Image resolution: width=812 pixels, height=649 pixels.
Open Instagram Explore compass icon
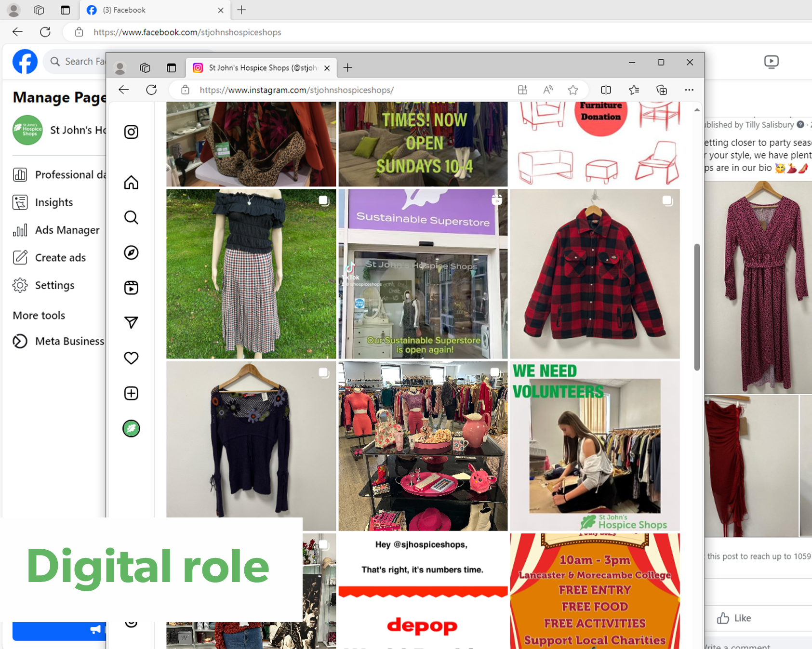click(x=131, y=252)
